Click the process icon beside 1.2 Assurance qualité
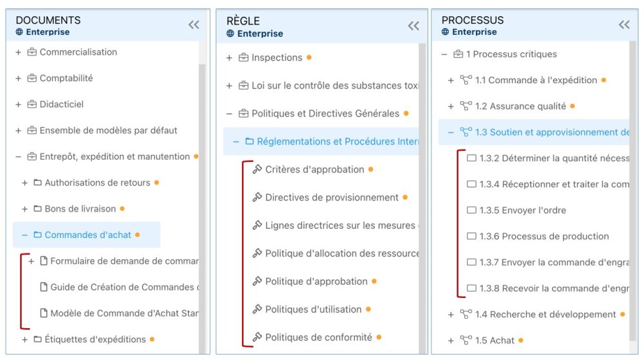Image resolution: width=644 pixels, height=363 pixels. [466, 106]
